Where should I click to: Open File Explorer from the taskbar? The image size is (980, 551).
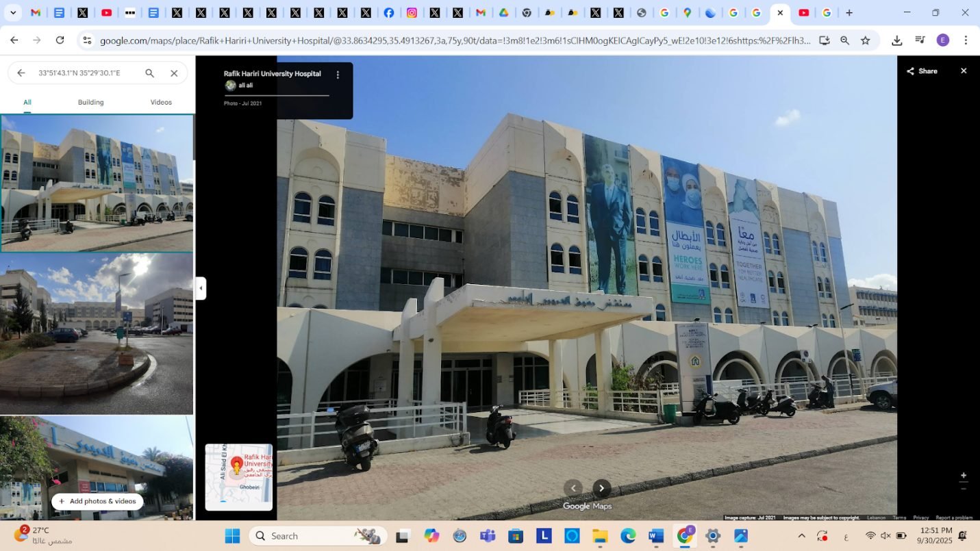click(600, 536)
